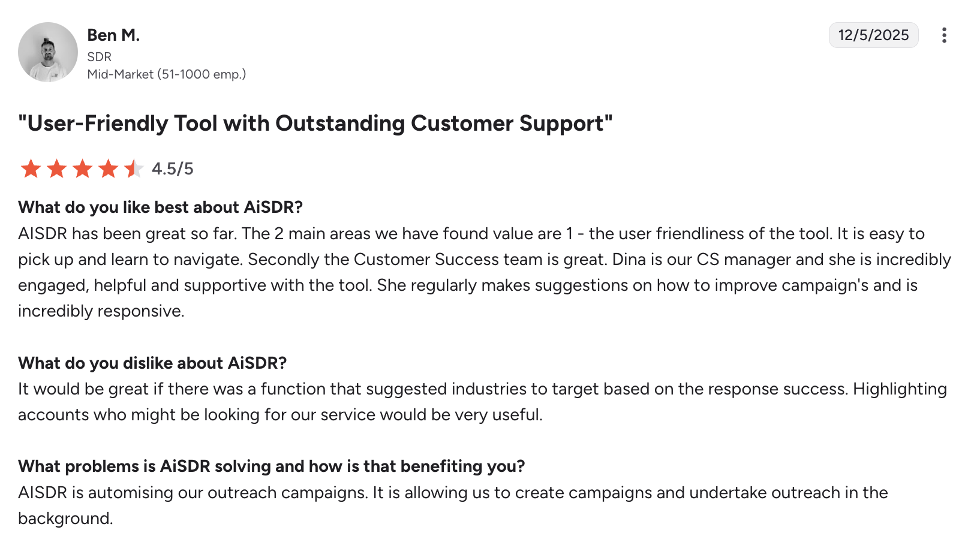Screen dimensions: 980x542
Task: Click the "What problems is AiSDR solving" heading
Action: click(x=271, y=466)
